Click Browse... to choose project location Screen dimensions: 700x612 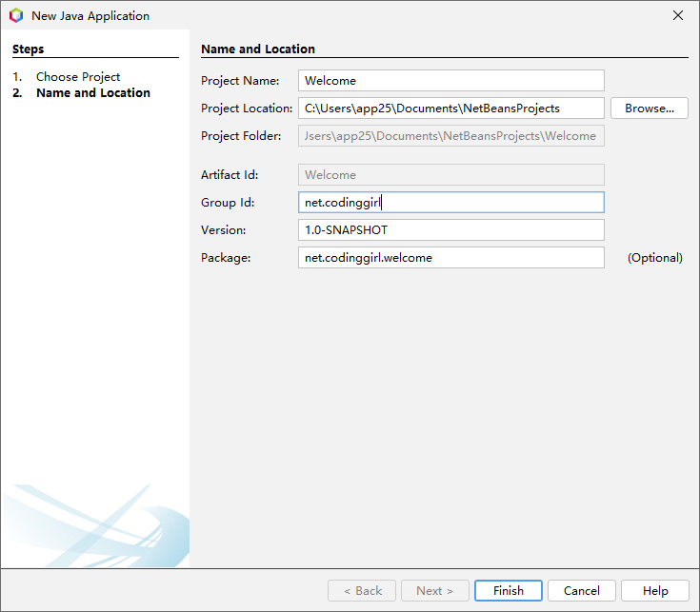pyautogui.click(x=650, y=109)
